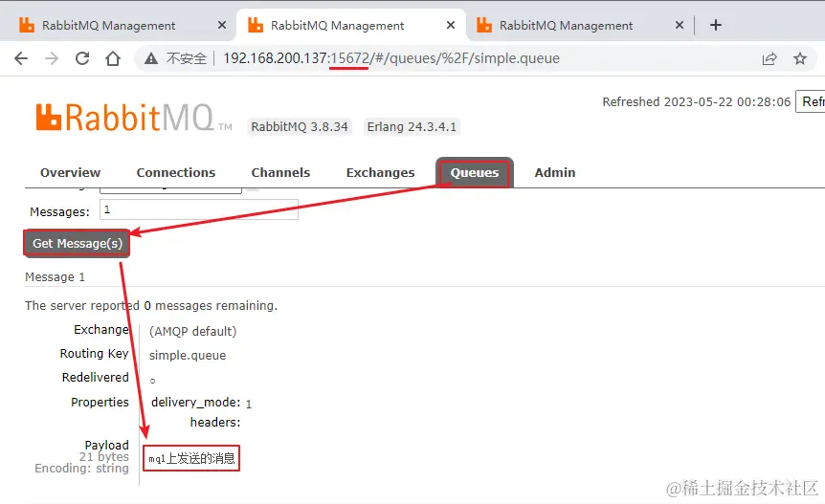Open the Queues tab
Image resolution: width=825 pixels, height=504 pixels.
tap(475, 172)
